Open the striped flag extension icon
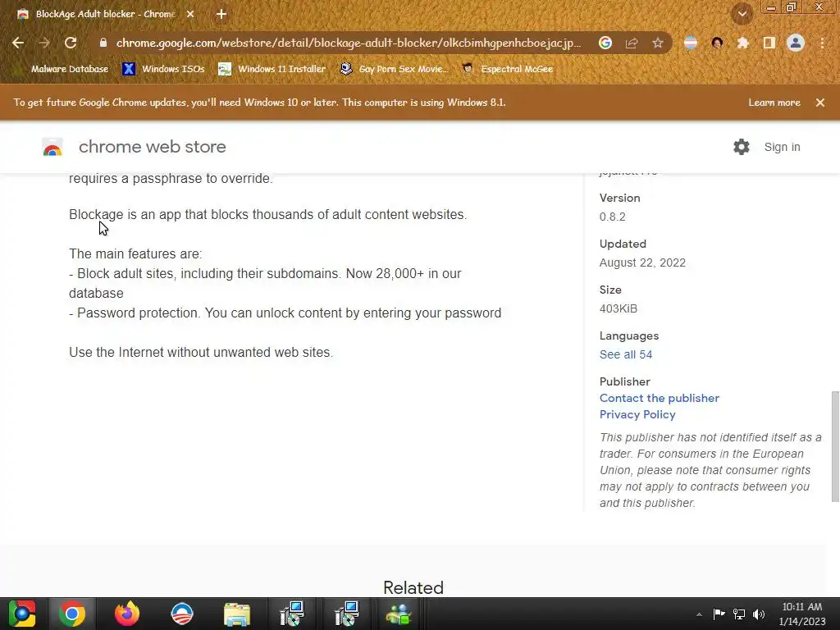This screenshot has width=840, height=630. point(691,43)
